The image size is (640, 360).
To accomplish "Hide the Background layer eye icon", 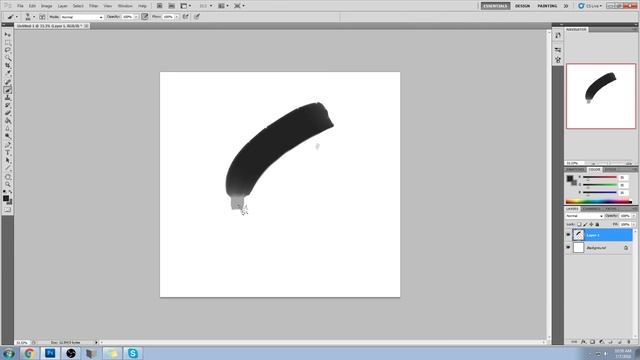I will coord(568,247).
